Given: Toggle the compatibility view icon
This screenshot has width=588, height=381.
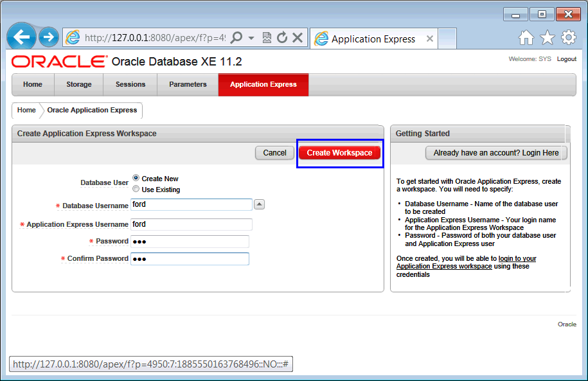Looking at the screenshot, I should click(267, 37).
